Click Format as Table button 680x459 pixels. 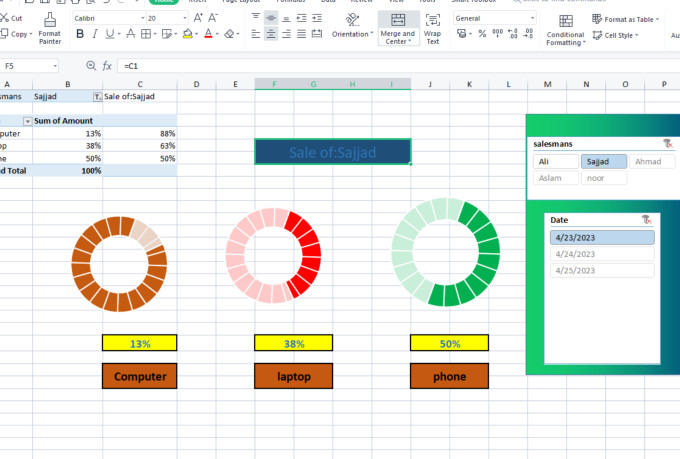point(630,19)
